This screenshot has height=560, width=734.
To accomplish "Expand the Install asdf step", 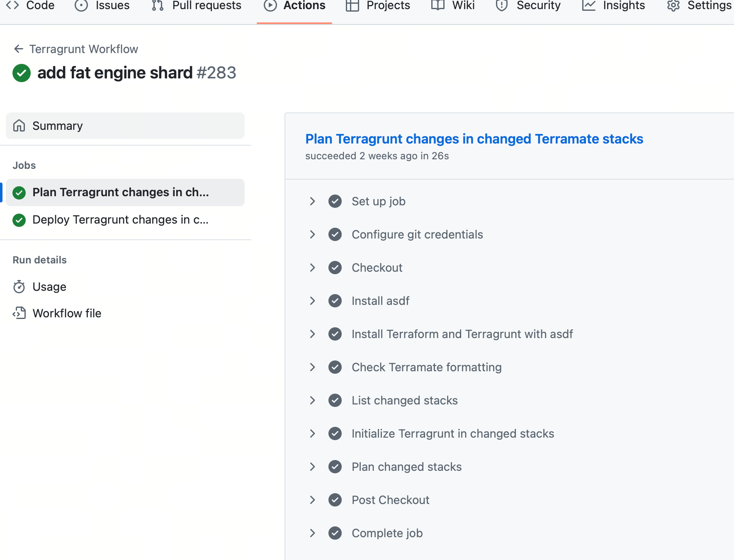I will [313, 301].
